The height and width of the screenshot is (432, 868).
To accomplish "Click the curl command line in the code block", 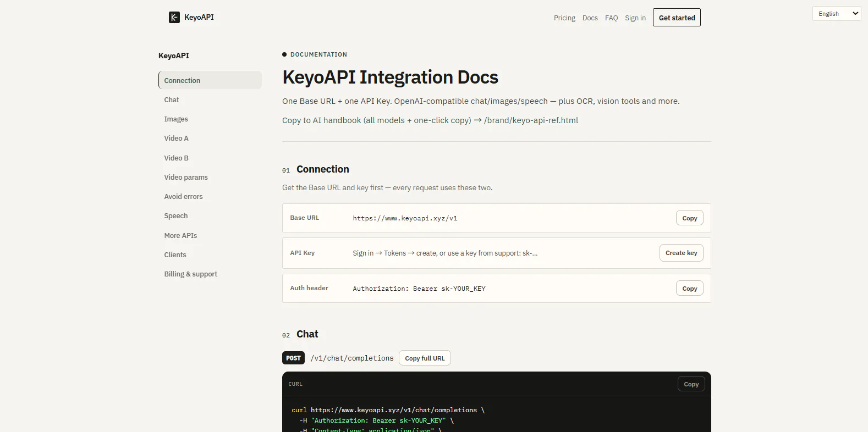I will pyautogui.click(x=388, y=410).
